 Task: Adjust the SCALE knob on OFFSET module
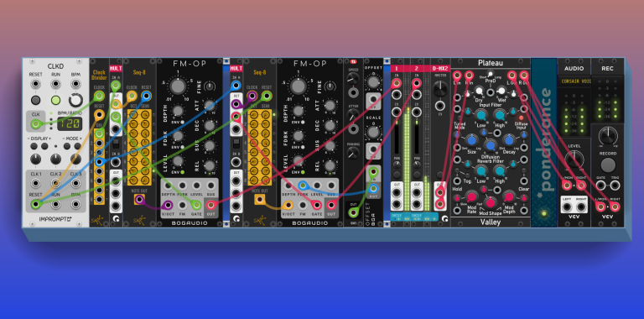[373, 133]
